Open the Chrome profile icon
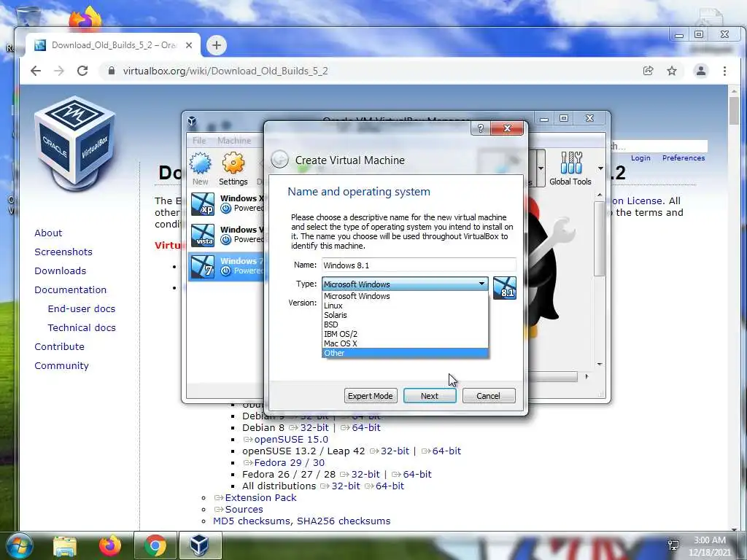Viewport: 747px width, 560px height. (701, 71)
